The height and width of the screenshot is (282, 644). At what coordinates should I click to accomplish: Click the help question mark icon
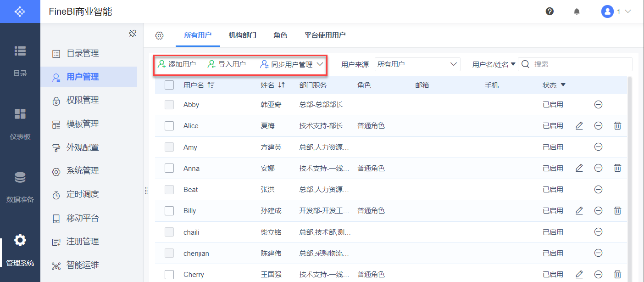click(550, 11)
